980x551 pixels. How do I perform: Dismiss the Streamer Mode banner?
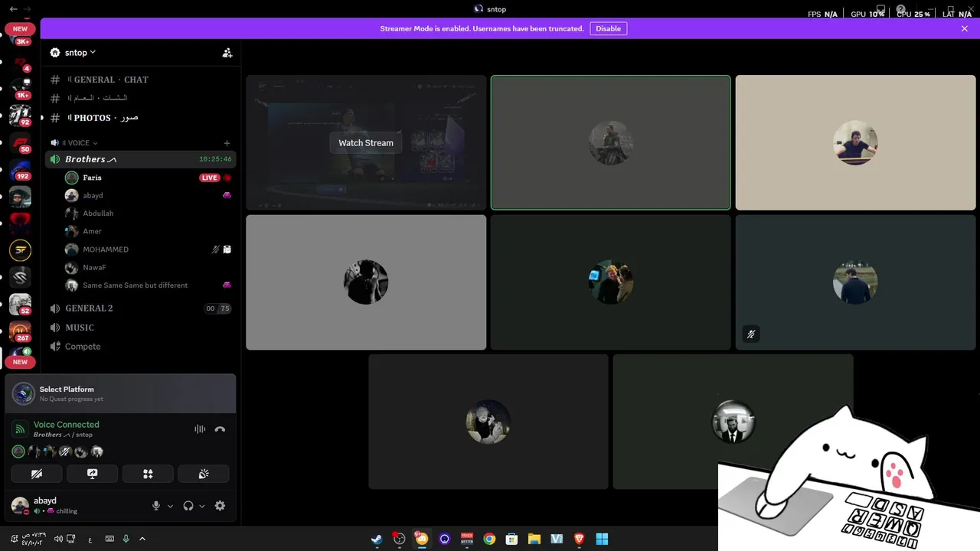(x=965, y=28)
